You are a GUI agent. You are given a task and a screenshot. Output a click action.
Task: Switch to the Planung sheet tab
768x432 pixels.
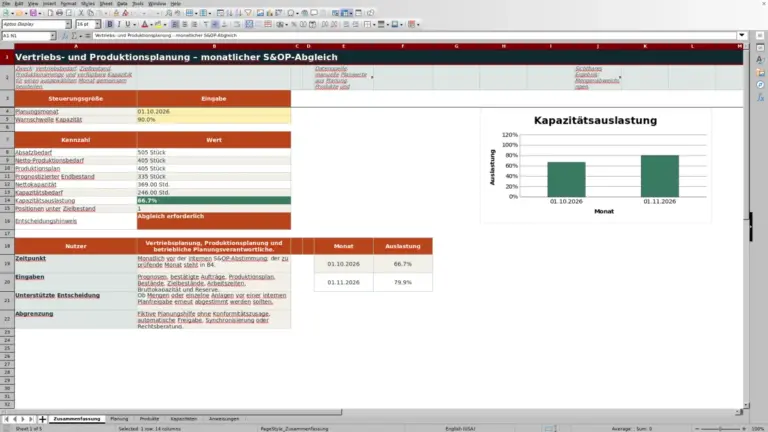pyautogui.click(x=119, y=419)
